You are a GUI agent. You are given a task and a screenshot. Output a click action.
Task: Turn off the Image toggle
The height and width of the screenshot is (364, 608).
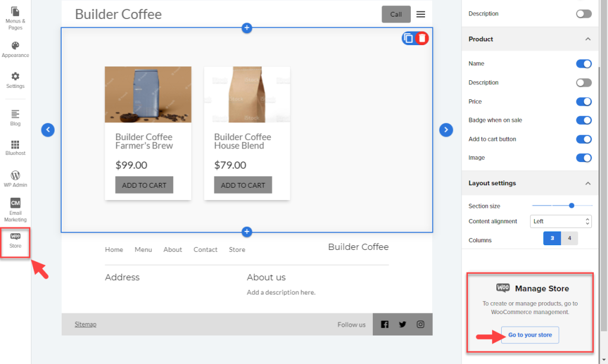(x=584, y=158)
